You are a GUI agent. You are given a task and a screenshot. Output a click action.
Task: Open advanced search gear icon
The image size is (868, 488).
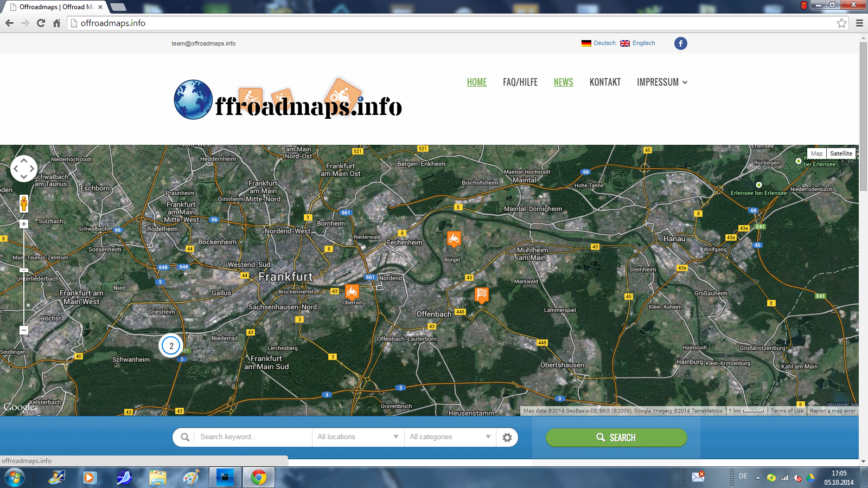[507, 438]
